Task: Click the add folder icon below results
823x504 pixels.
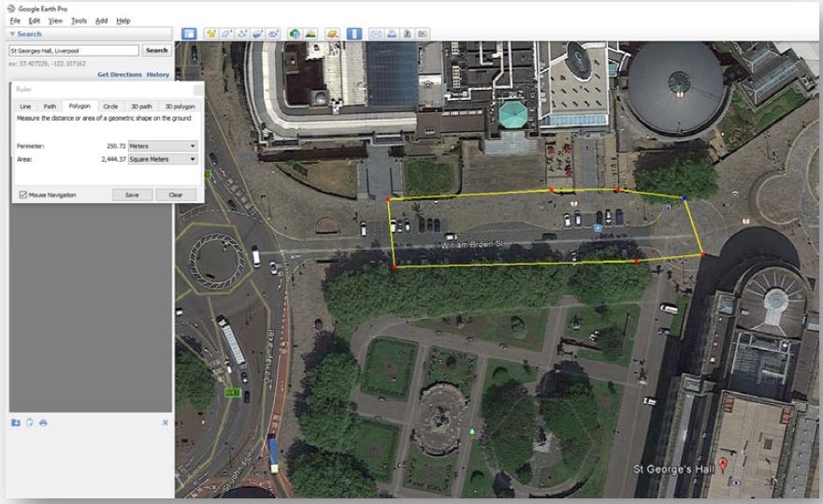Action: 16,423
